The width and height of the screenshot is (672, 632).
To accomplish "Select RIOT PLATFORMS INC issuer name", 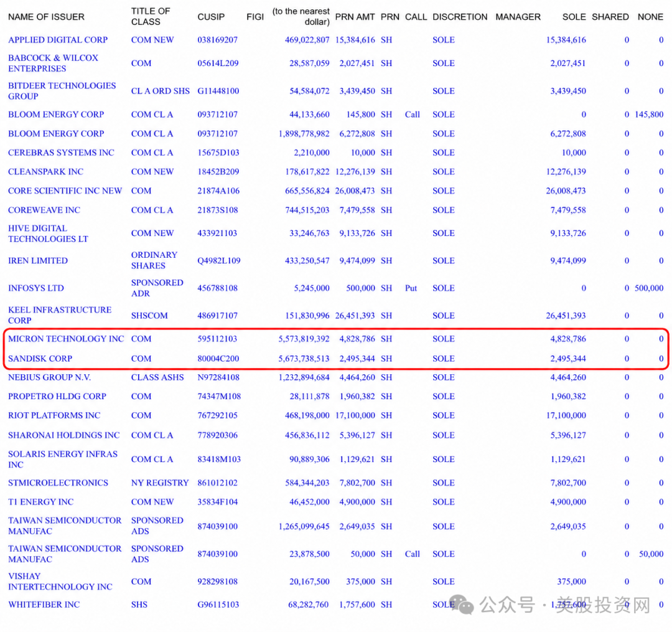I will [x=54, y=415].
